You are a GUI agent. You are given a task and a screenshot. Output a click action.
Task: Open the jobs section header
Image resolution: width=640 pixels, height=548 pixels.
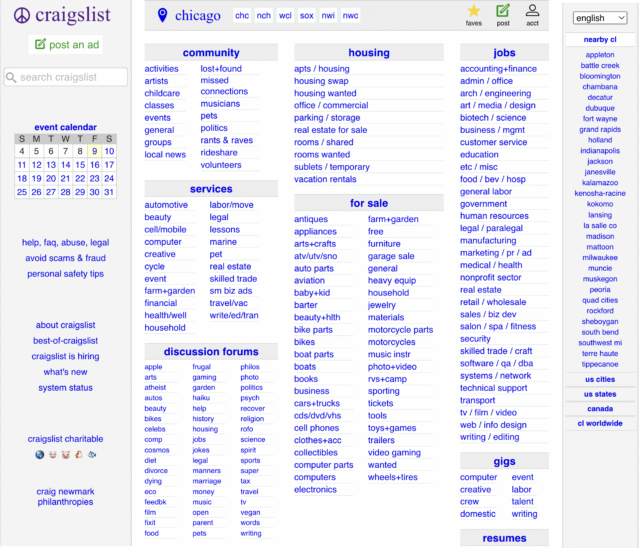click(504, 53)
